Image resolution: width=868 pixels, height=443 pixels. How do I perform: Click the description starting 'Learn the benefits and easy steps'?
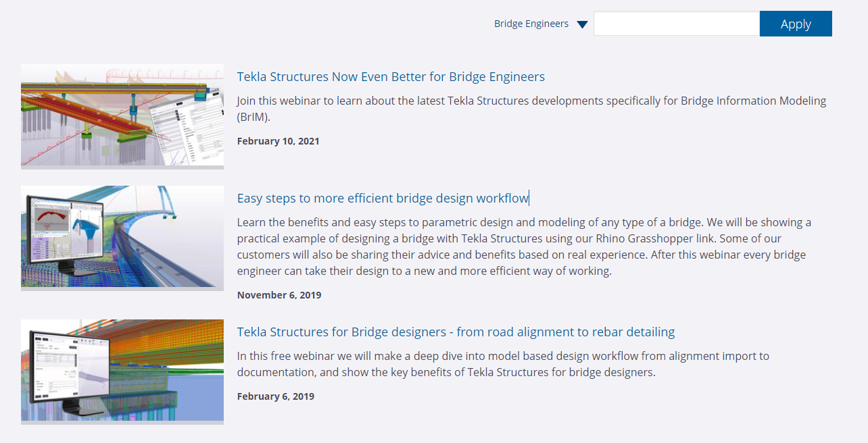(x=524, y=246)
